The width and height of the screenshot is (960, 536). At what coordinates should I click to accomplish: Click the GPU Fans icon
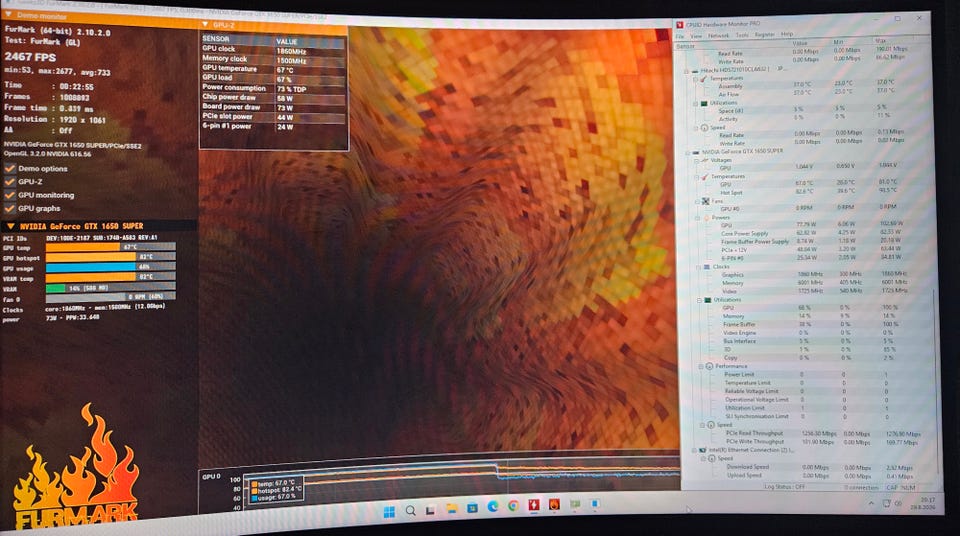tap(705, 201)
